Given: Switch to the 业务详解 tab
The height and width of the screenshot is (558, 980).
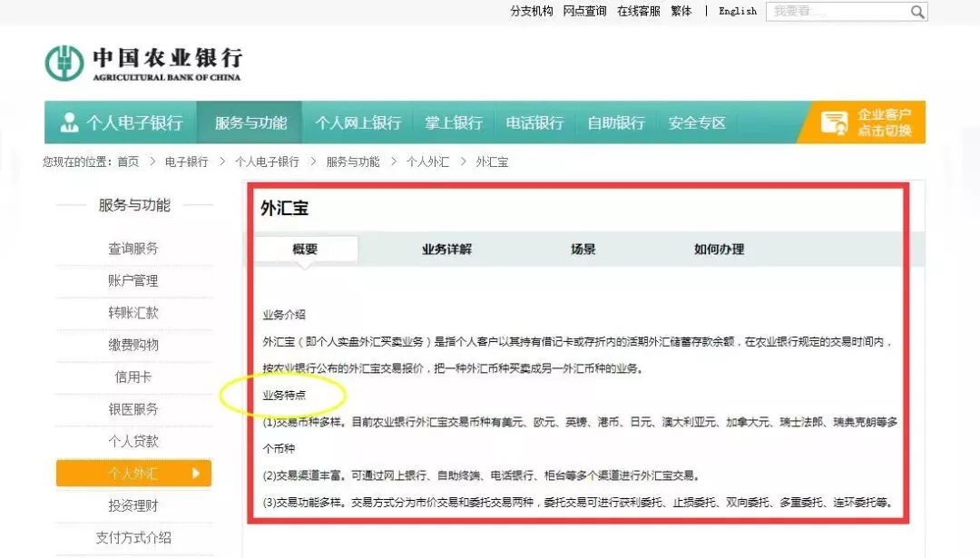Looking at the screenshot, I should [446, 250].
